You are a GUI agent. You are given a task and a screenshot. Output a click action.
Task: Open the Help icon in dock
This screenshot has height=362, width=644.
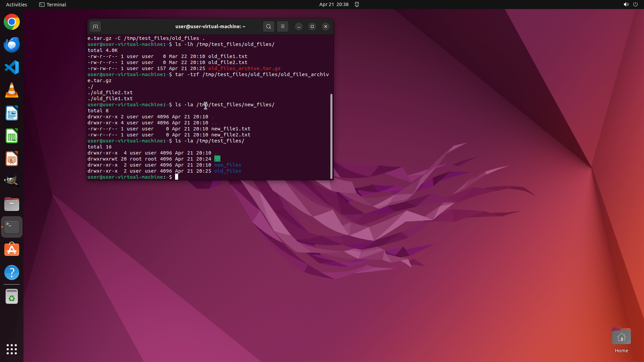point(12,273)
